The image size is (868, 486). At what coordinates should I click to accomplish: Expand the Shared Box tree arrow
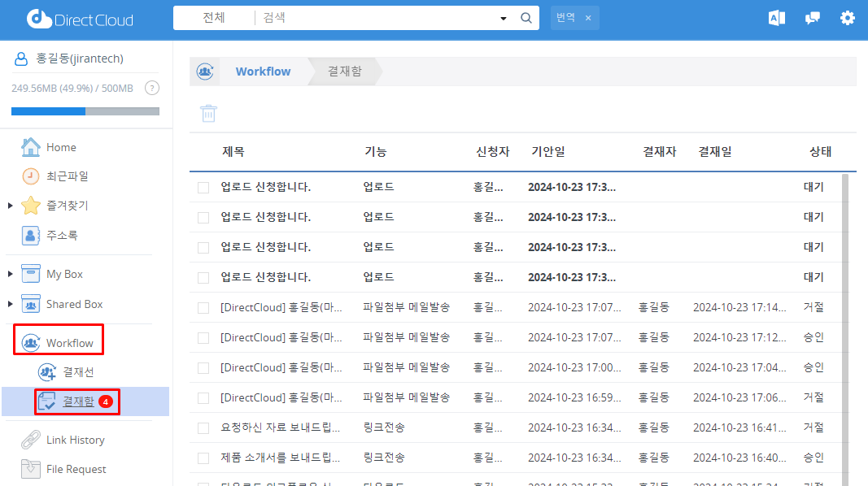click(10, 304)
